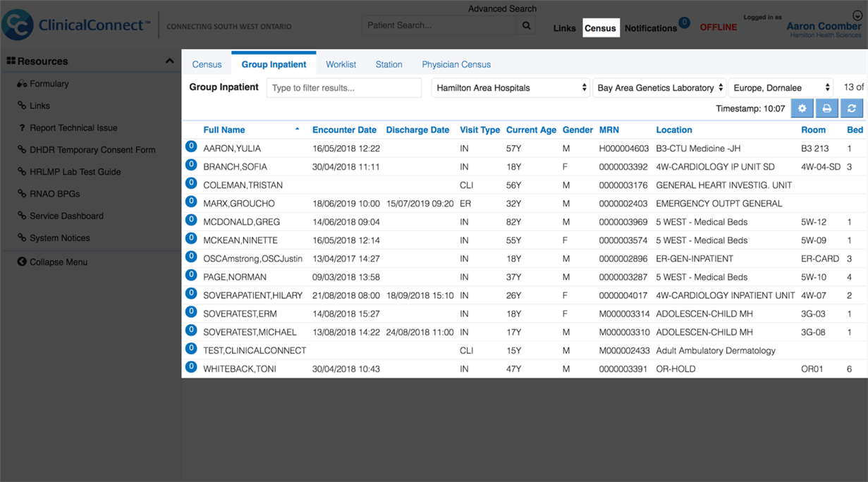Click the ClinicalConnect logo
The width and height of the screenshot is (868, 482).
pyautogui.click(x=76, y=25)
